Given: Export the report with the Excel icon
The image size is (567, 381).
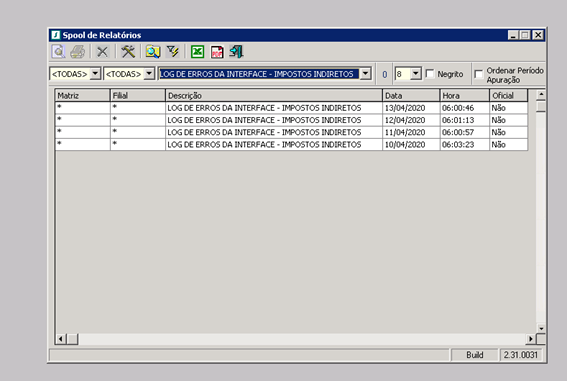Looking at the screenshot, I should click(197, 52).
